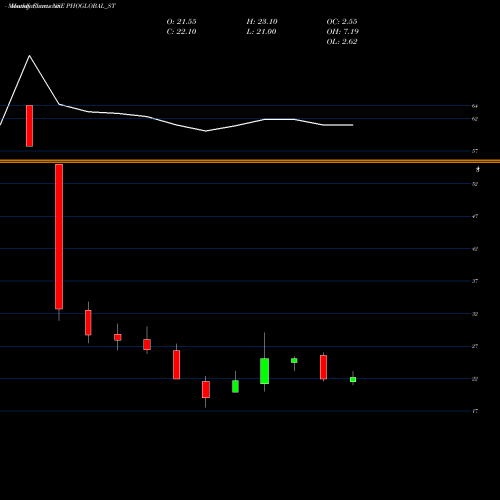The height and width of the screenshot is (500, 500).
Task: Click the OL: 2.62 readout
Action: [x=342, y=42]
